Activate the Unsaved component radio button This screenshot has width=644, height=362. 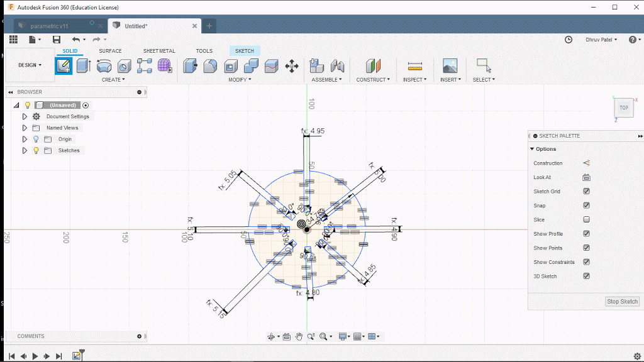pyautogui.click(x=86, y=106)
